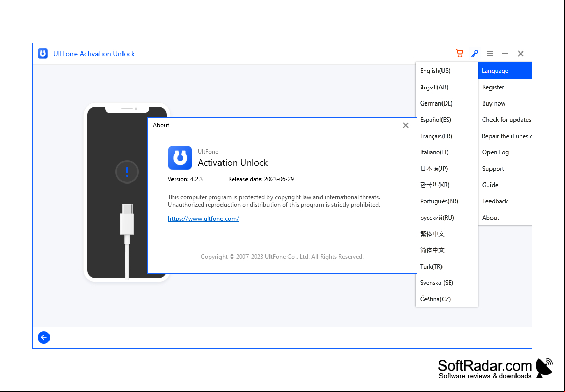Click the Version: 4.2.3 text
The width and height of the screenshot is (565, 392).
pyautogui.click(x=185, y=179)
